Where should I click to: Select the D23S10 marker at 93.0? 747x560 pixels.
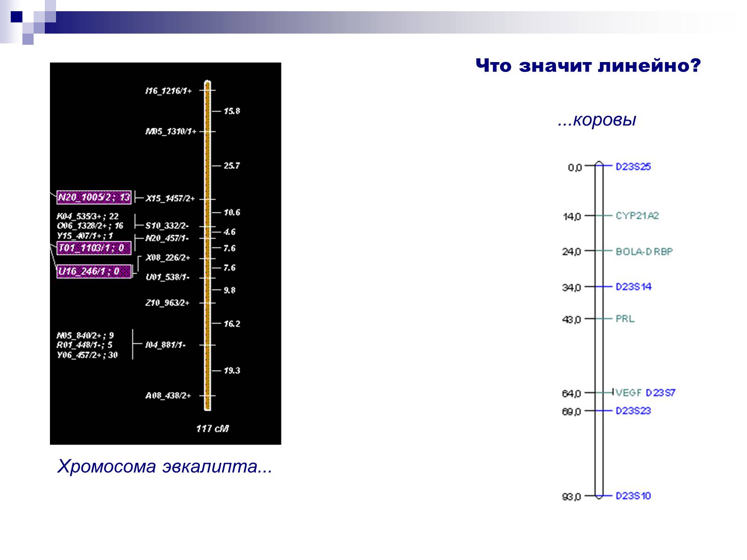point(633,496)
